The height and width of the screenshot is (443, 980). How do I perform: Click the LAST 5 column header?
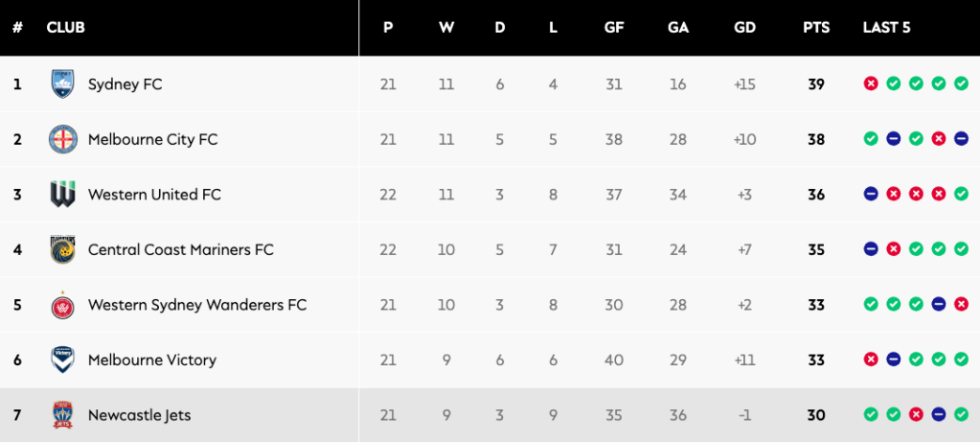coord(886,28)
